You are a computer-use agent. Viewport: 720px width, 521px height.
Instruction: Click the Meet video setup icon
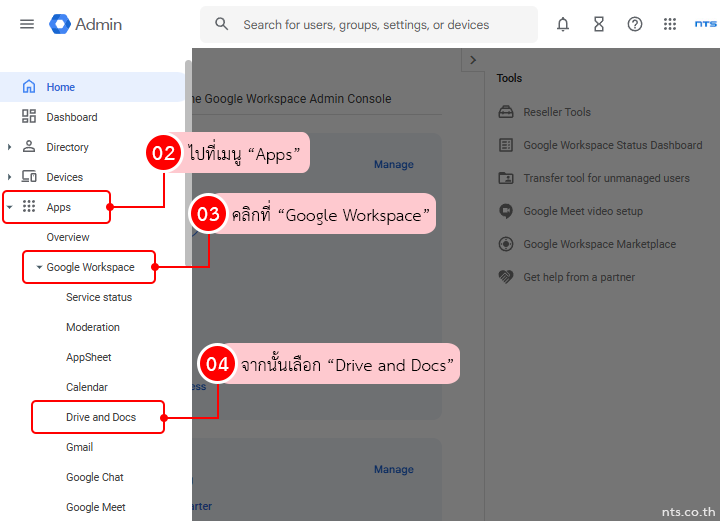click(506, 211)
